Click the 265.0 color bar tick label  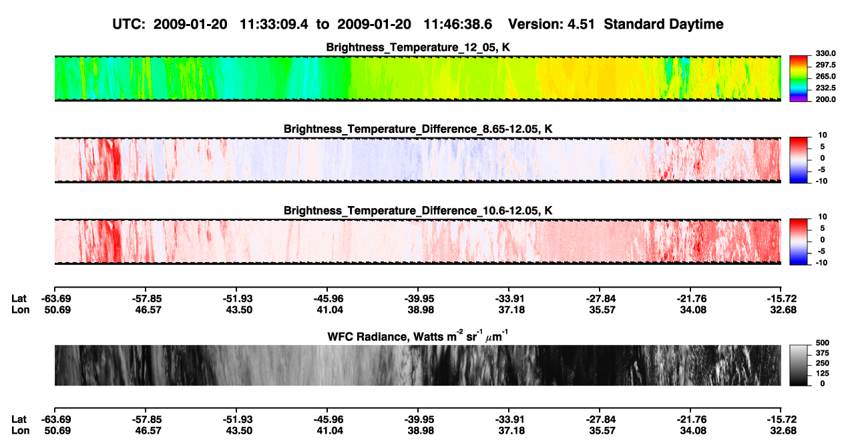coord(826,76)
